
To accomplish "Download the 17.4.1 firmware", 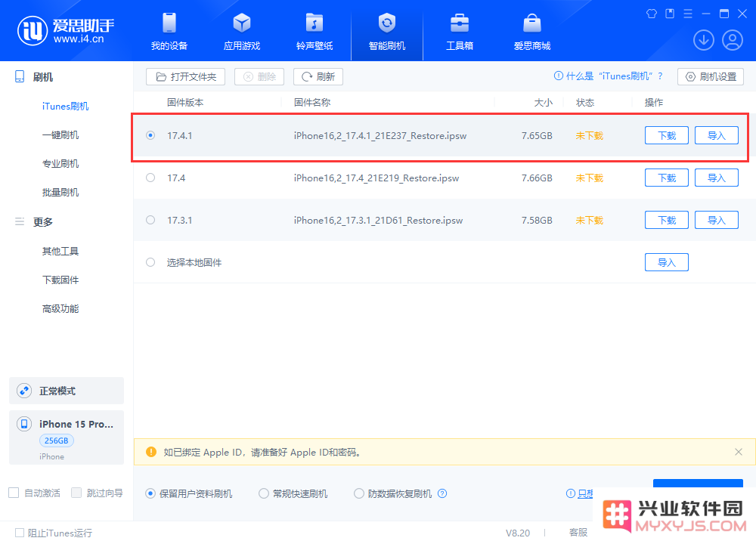I will point(667,135).
